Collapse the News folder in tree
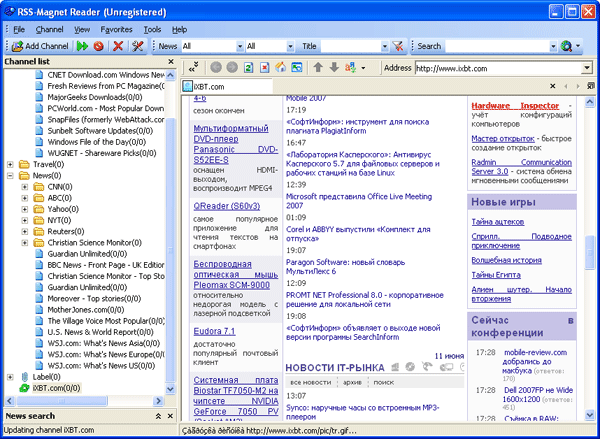The image size is (600, 439). point(11,175)
